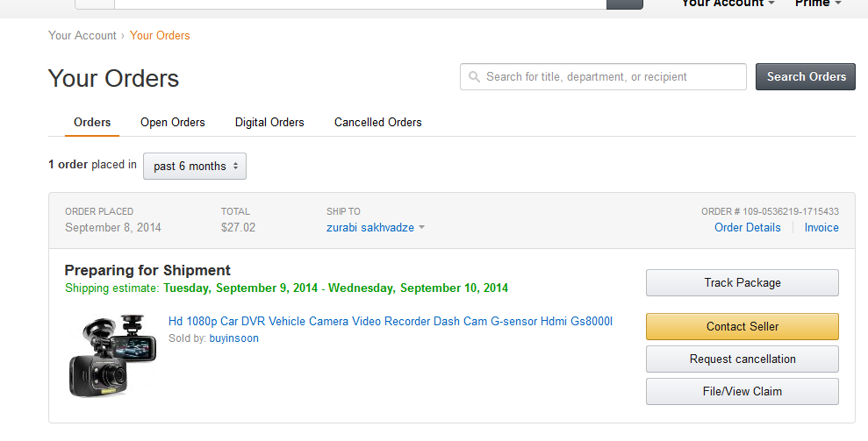This screenshot has height=441, width=868.
Task: Open the Invoice link
Action: (x=821, y=228)
